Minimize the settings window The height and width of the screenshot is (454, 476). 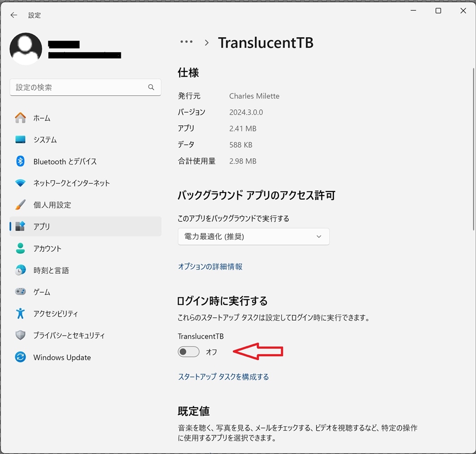[x=413, y=11]
